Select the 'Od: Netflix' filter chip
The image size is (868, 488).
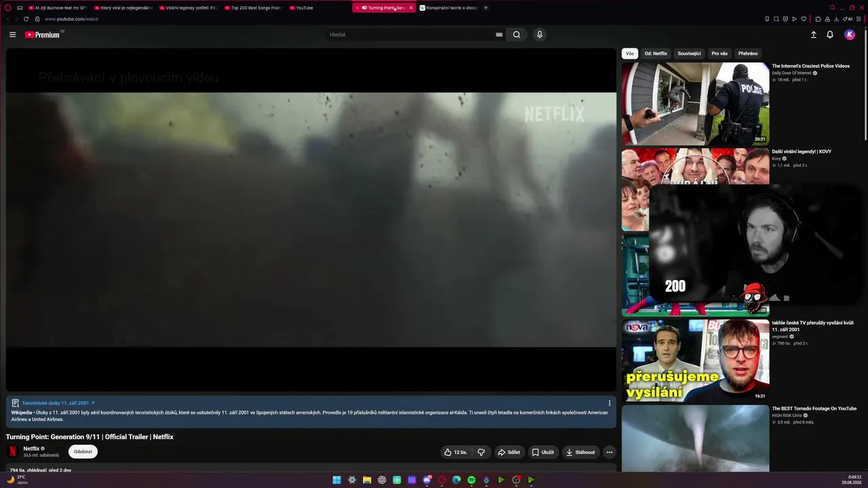click(x=656, y=54)
